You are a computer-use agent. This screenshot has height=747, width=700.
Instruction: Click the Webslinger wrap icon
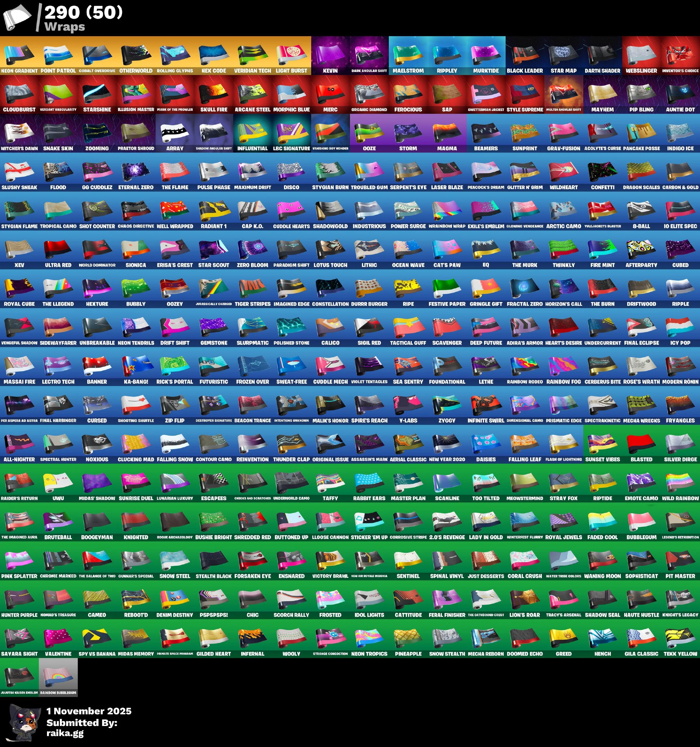[x=641, y=55]
